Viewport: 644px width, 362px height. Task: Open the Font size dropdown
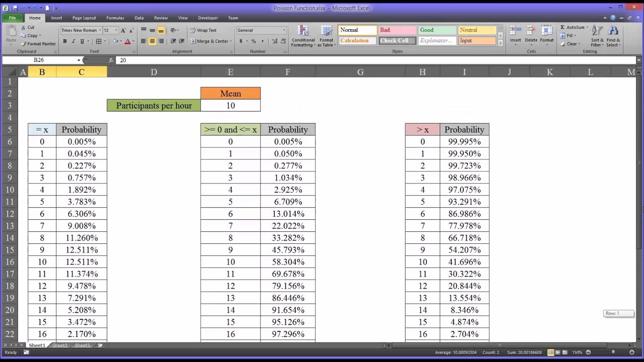(x=116, y=30)
